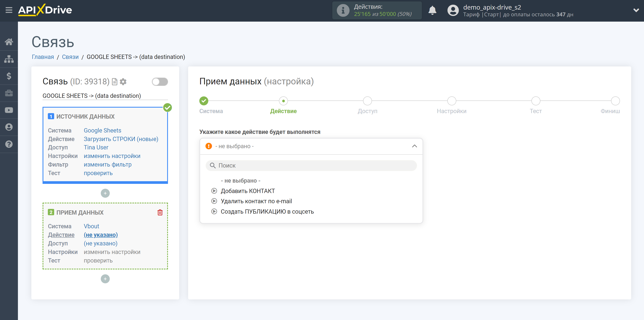Open the hamburger menu

pyautogui.click(x=9, y=10)
